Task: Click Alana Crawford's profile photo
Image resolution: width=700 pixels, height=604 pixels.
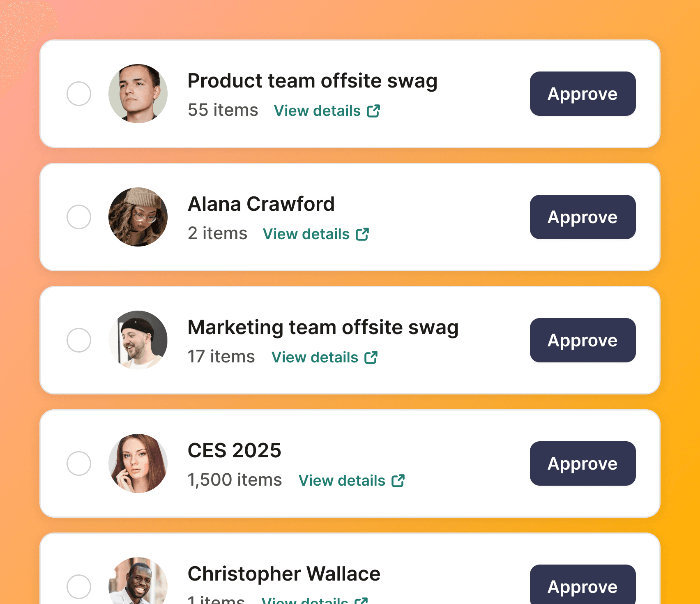Action: [x=138, y=217]
